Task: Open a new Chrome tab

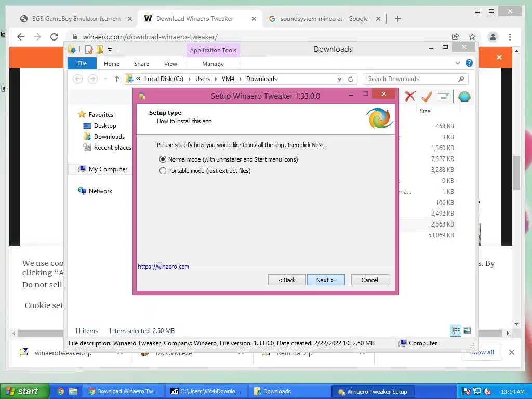Action: pos(398,19)
